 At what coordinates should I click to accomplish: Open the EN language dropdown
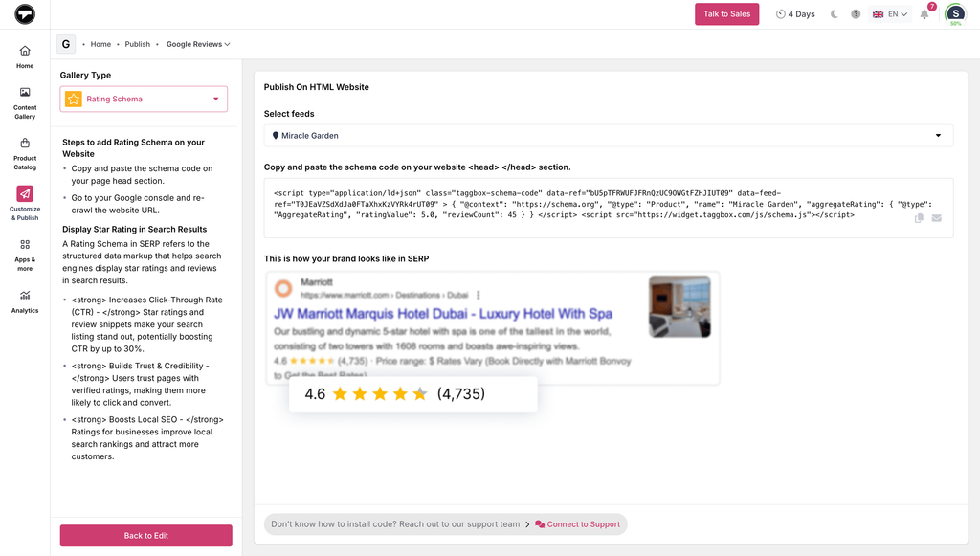[890, 13]
